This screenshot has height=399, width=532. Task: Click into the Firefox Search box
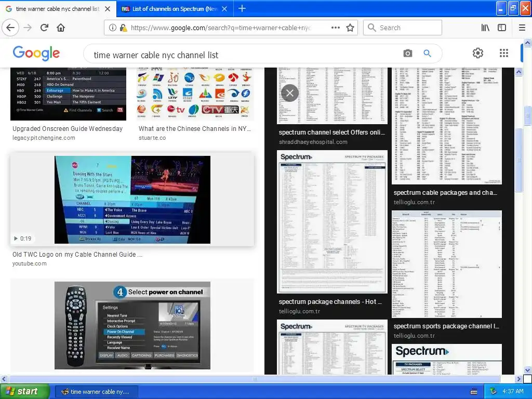[403, 28]
